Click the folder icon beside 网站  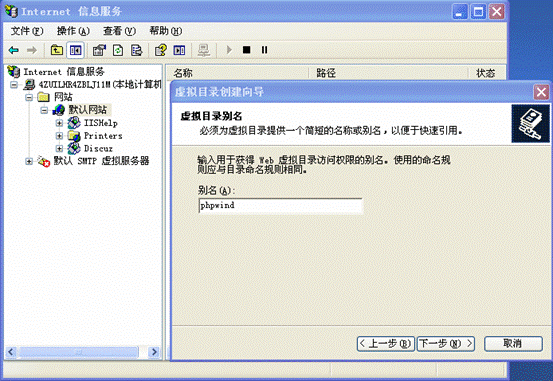(43, 97)
